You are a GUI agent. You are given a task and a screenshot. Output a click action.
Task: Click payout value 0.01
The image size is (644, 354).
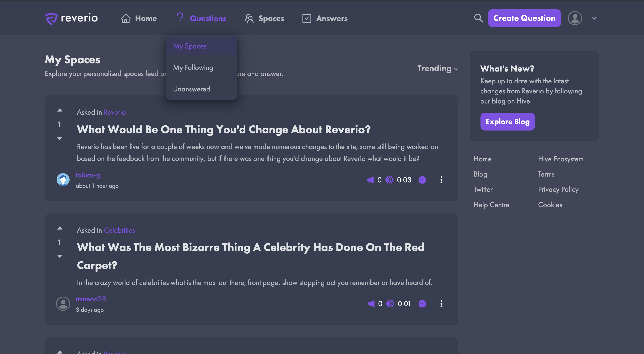(404, 304)
